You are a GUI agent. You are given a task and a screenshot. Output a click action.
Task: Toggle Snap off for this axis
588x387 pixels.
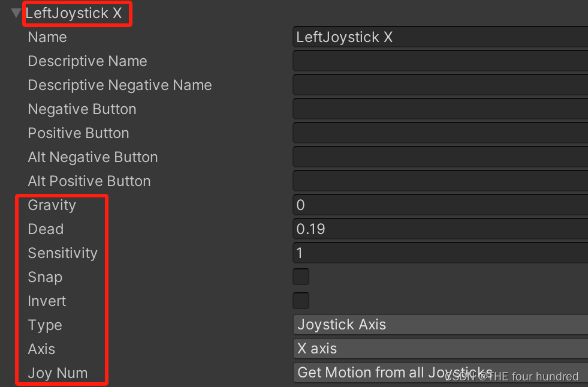(300, 276)
